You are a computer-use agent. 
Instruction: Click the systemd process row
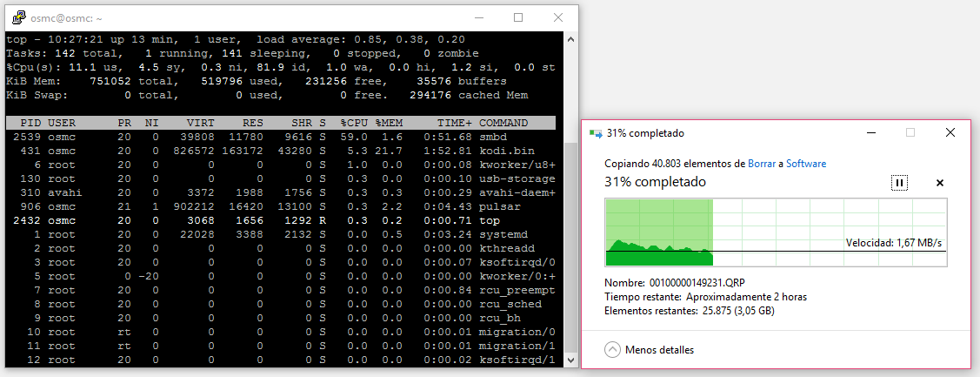pyautogui.click(x=281, y=234)
